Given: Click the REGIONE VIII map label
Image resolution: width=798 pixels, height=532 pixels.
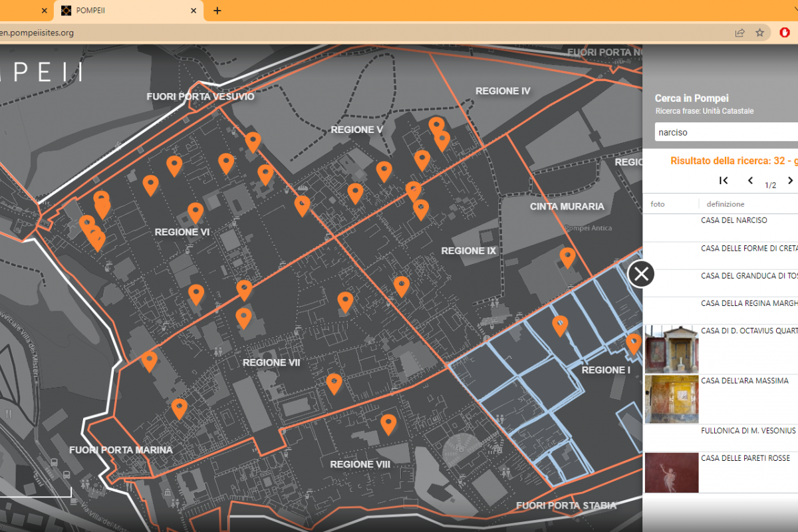Looking at the screenshot, I should [x=360, y=464].
